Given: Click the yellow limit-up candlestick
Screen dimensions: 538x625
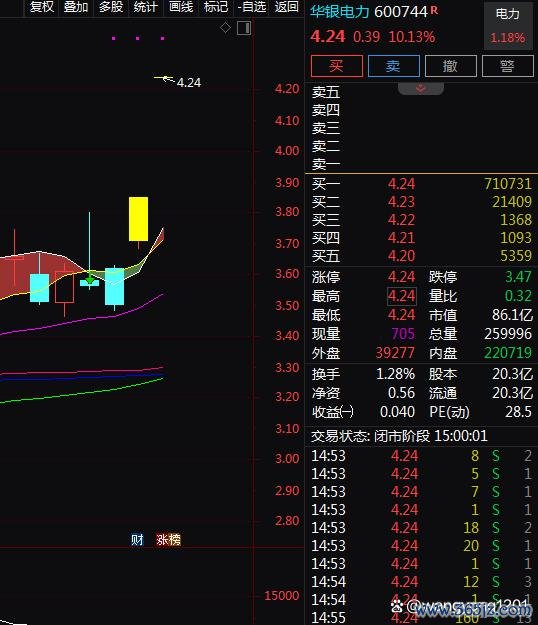Looking at the screenshot, I should [x=138, y=219].
